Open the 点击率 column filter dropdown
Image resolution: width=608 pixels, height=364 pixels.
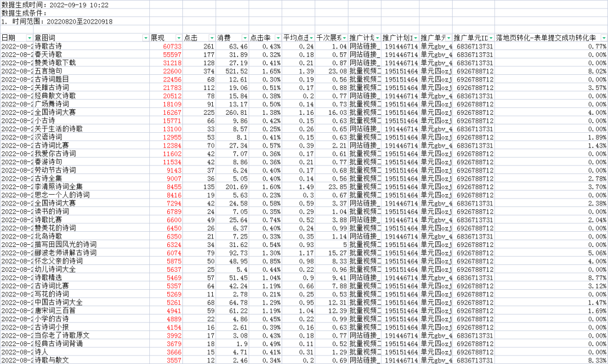point(278,38)
